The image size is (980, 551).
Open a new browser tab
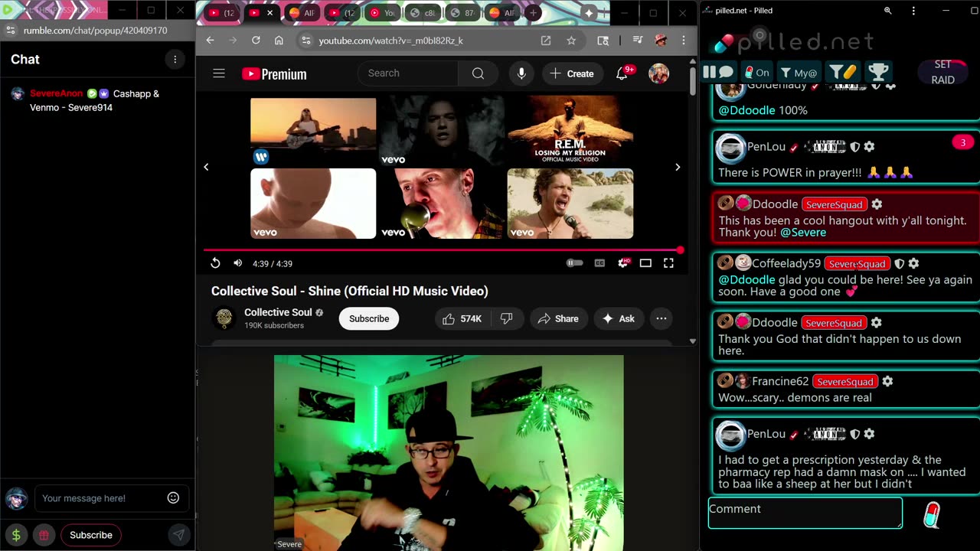534,12
